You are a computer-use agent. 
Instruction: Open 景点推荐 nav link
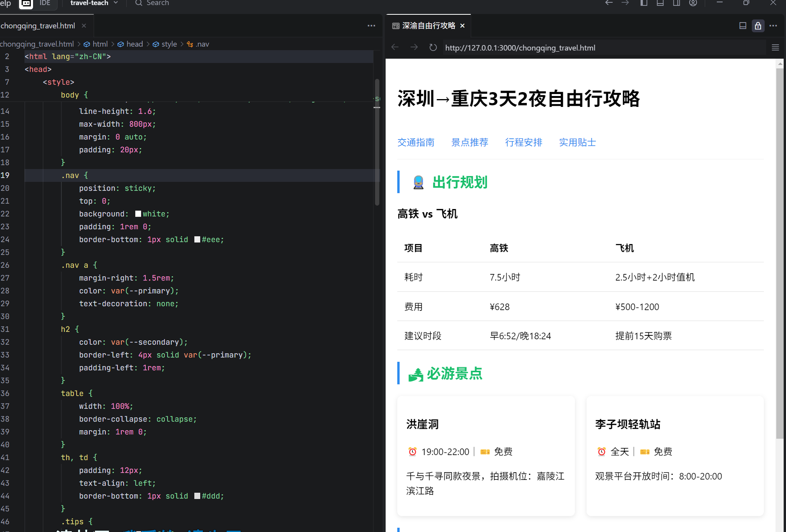click(x=470, y=142)
